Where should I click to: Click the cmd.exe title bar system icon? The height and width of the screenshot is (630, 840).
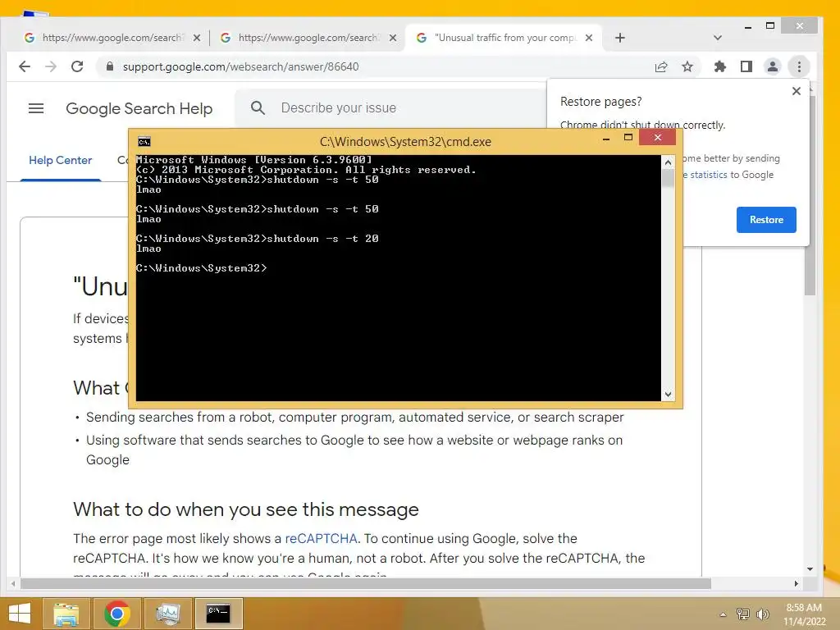pos(144,141)
